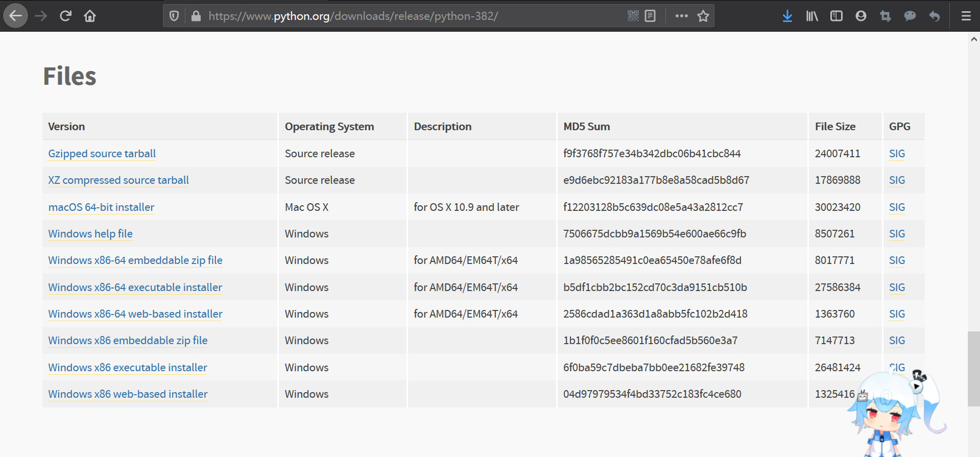The image size is (980, 457).
Task: Open SIG for x86-64 web-based installer
Action: click(897, 314)
